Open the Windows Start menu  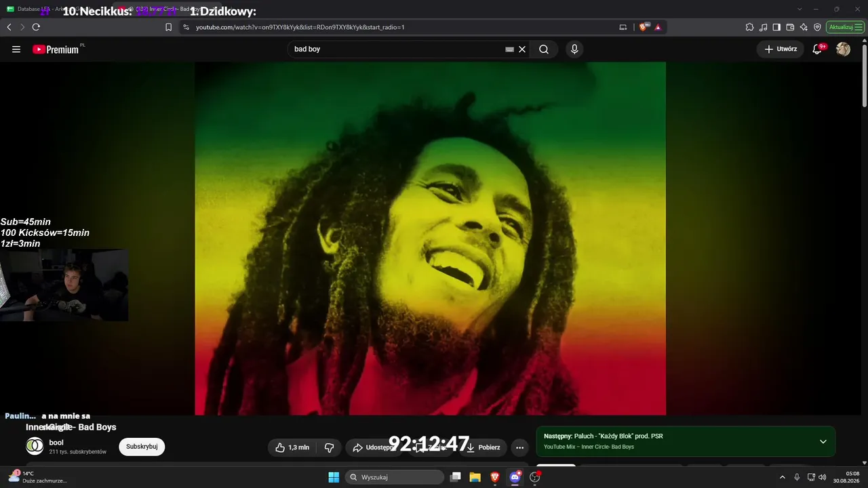[334, 477]
